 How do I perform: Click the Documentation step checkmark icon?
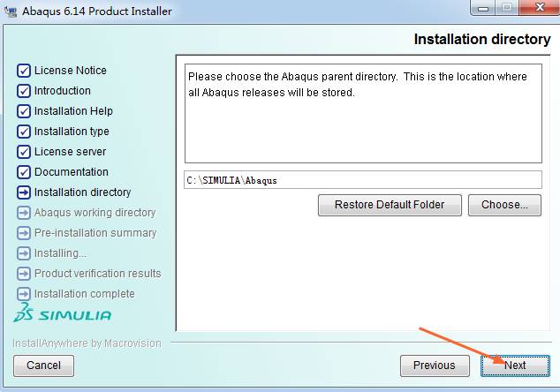click(24, 172)
